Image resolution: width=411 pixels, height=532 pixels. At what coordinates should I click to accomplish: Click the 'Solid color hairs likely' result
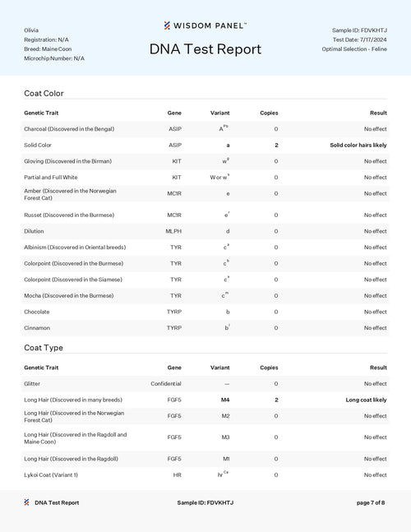click(358, 146)
